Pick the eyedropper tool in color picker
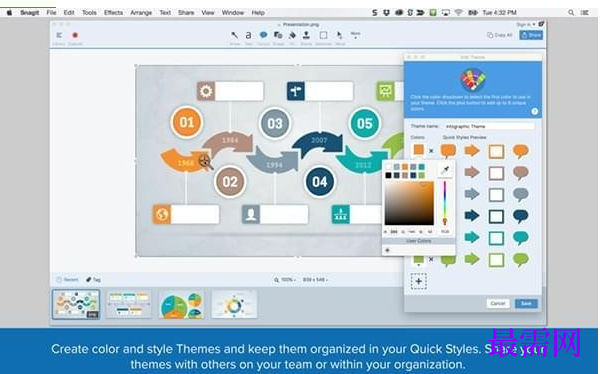 tap(445, 171)
